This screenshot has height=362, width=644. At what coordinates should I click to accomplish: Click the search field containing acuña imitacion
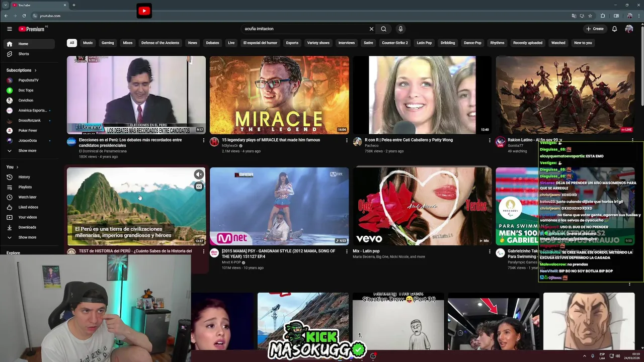pyautogui.click(x=304, y=29)
